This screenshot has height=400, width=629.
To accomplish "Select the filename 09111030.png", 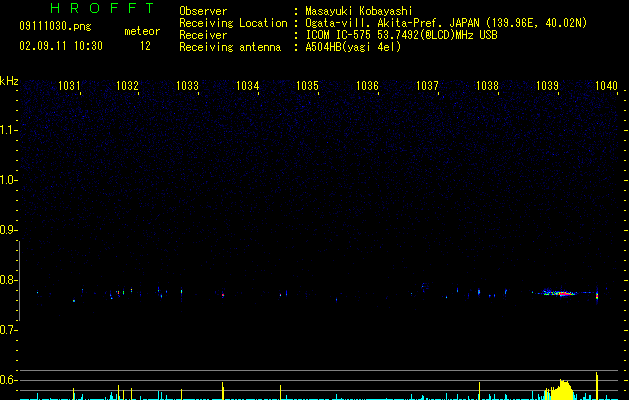I will pyautogui.click(x=55, y=26).
